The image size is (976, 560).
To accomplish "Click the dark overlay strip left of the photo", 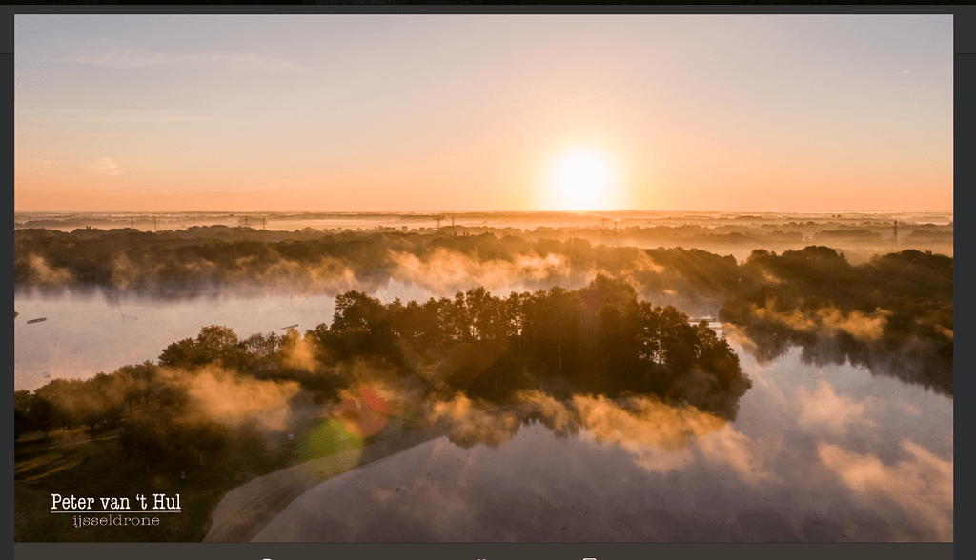I will click(7, 280).
